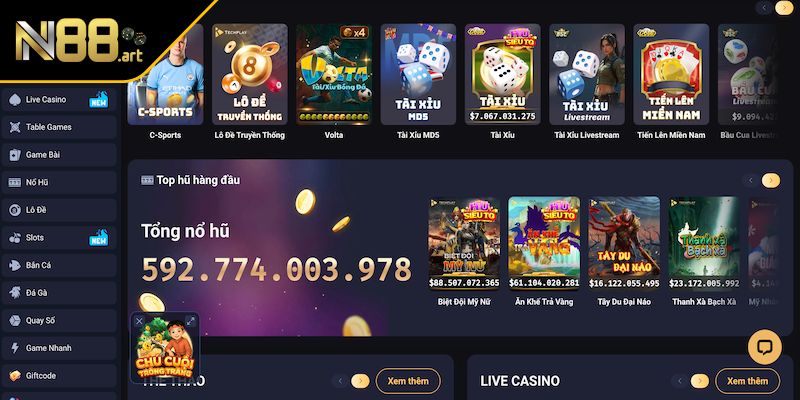Click the Slots cherry icon
This screenshot has height=400, width=800.
[x=15, y=238]
